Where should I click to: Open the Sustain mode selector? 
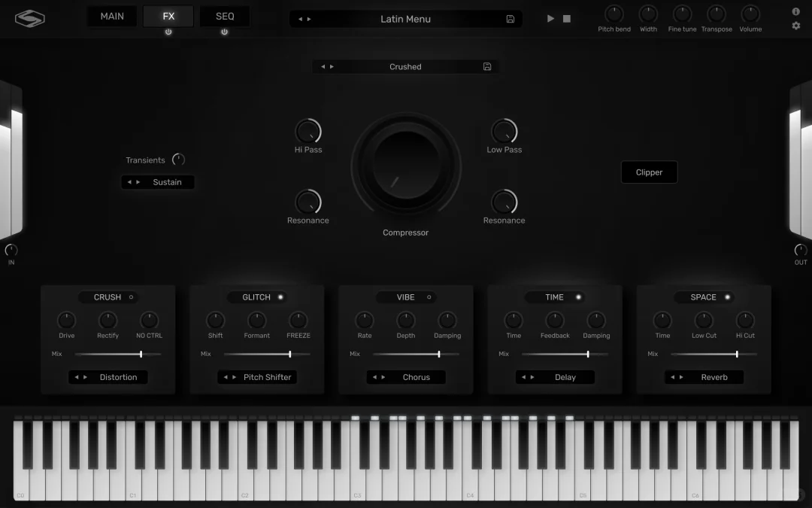158,182
